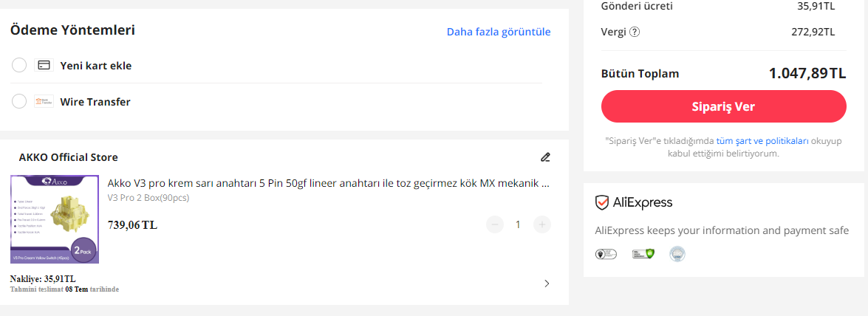This screenshot has width=868, height=316.
Task: Click the round blue certification seal badge
Action: point(677,254)
